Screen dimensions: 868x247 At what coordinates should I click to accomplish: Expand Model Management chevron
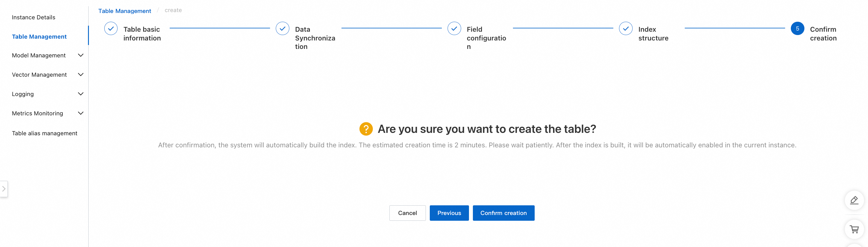tap(80, 55)
